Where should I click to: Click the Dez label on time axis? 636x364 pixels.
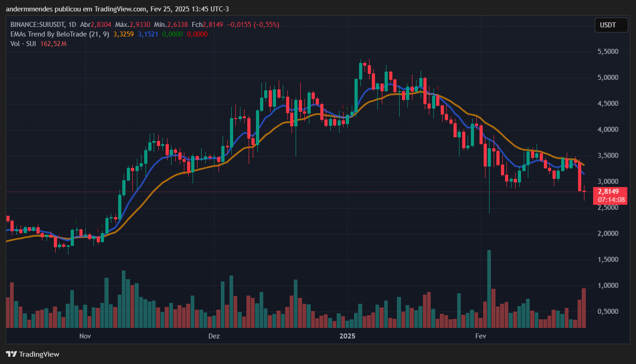tap(214, 336)
